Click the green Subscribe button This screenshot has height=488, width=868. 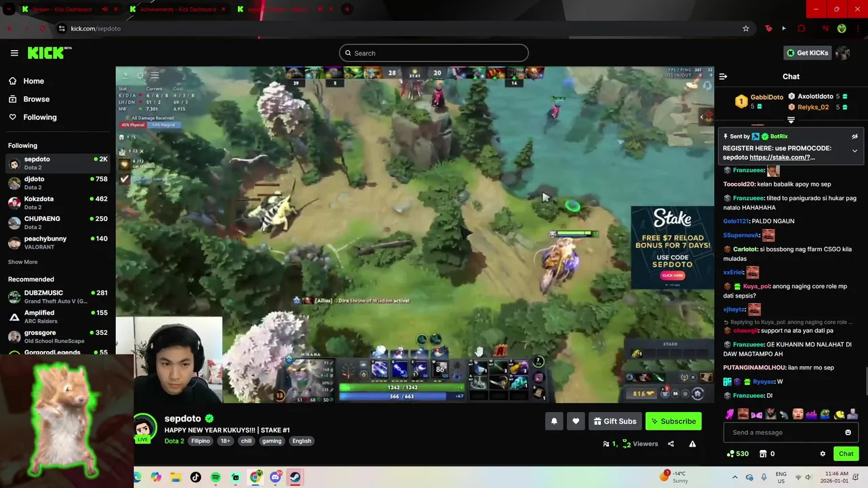[x=673, y=421]
